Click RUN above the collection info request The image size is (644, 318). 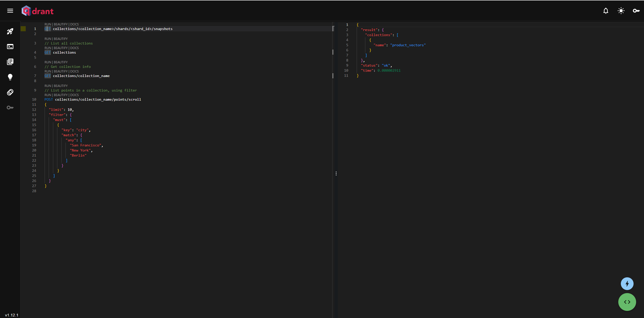[x=48, y=71]
